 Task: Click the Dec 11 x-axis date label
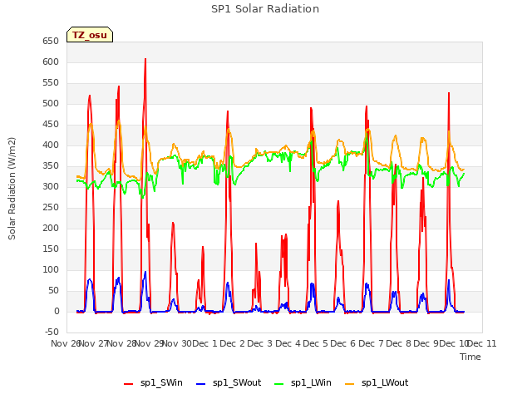point(482,343)
